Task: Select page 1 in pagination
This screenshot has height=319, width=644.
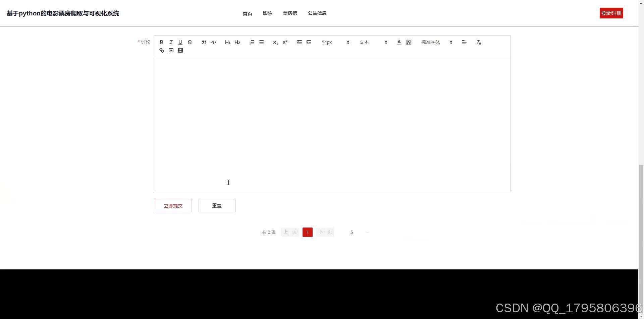Action: (x=308, y=232)
